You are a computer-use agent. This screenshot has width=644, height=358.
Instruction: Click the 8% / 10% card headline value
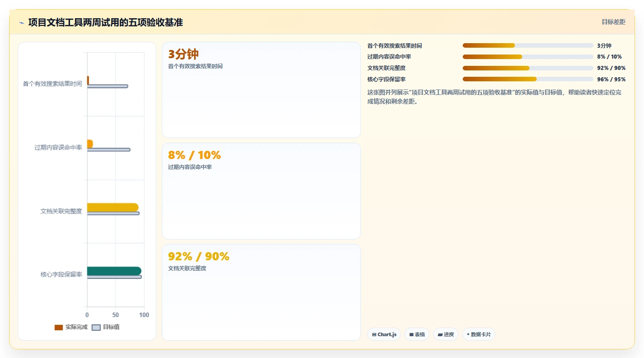tap(195, 155)
